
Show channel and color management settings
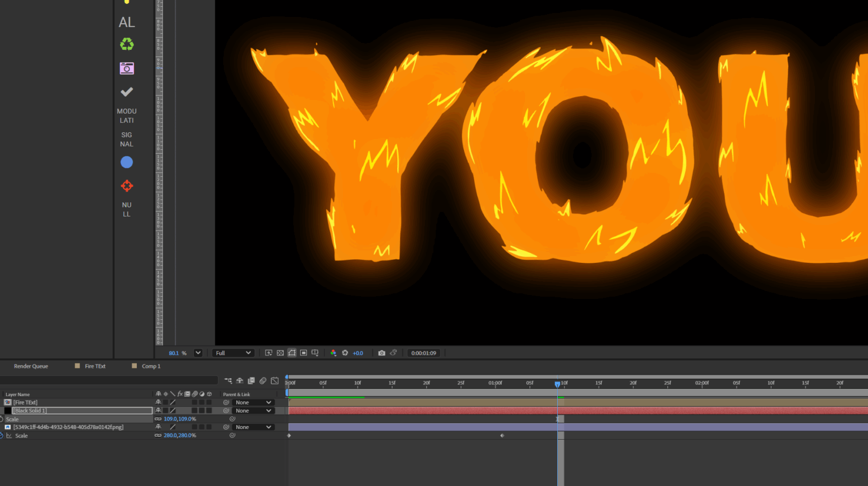[333, 353]
